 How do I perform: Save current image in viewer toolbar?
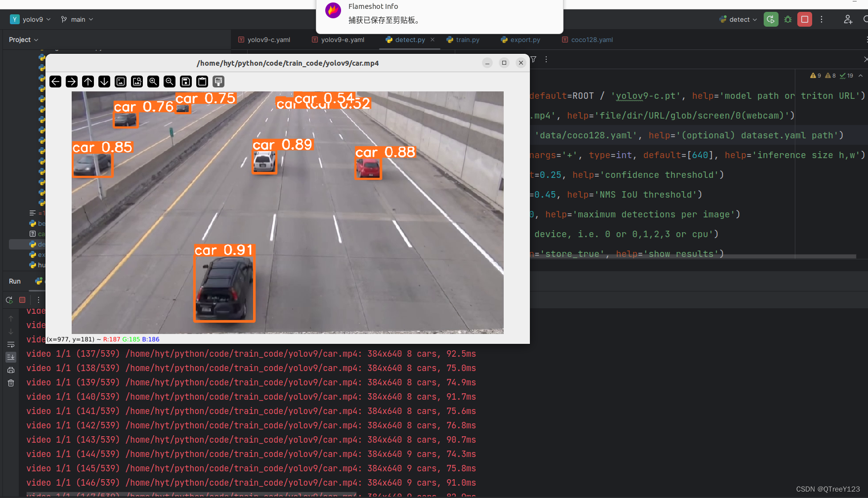(x=186, y=82)
